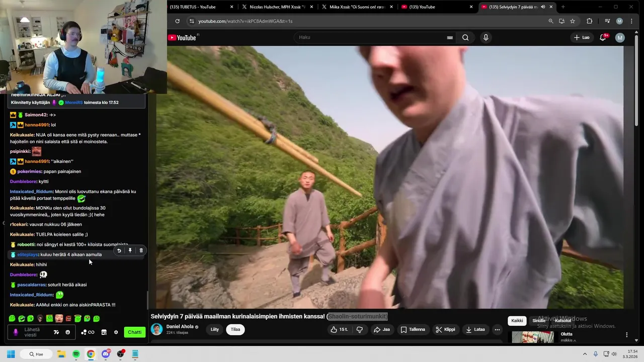The image size is (644, 362).
Task: Send message with green Chatti button
Action: (x=134, y=332)
